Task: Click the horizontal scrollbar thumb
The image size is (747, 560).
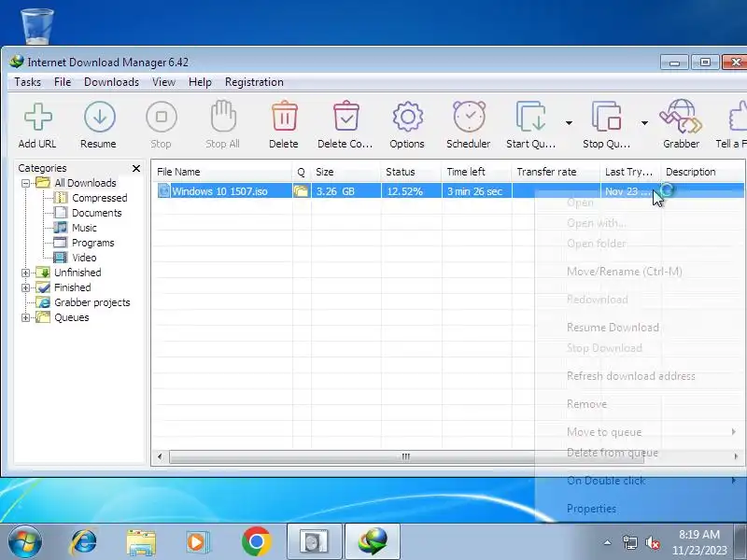Action: coord(406,456)
